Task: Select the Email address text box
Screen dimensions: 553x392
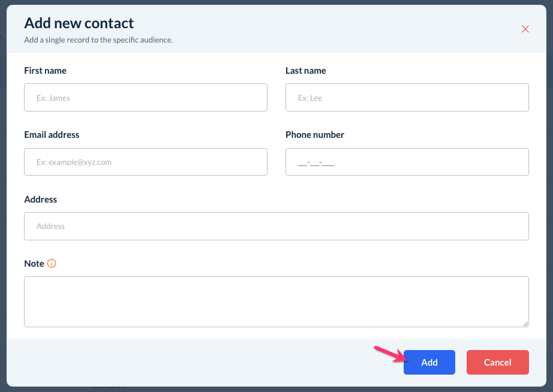Action: pyautogui.click(x=145, y=162)
